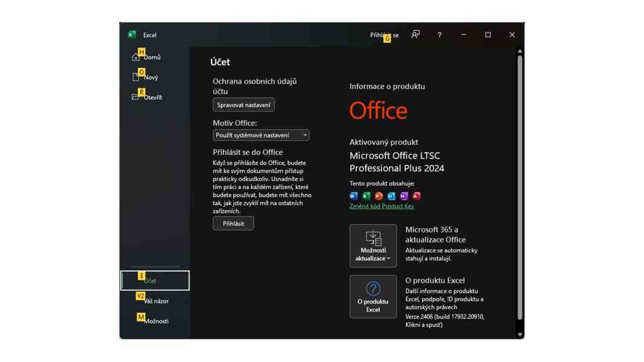Viewport: 644px width, 362px height.
Task: Click Přihlásit se do Office heading
Action: click(248, 152)
